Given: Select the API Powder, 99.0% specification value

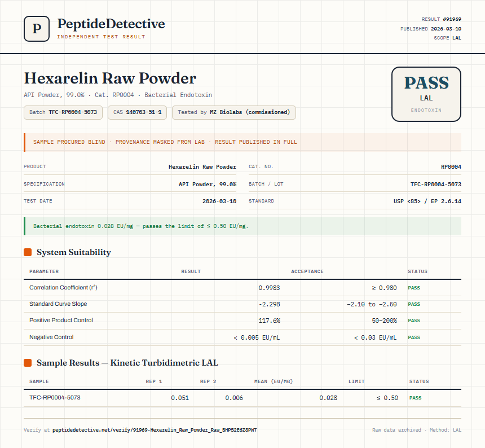Looking at the screenshot, I should (x=207, y=184).
